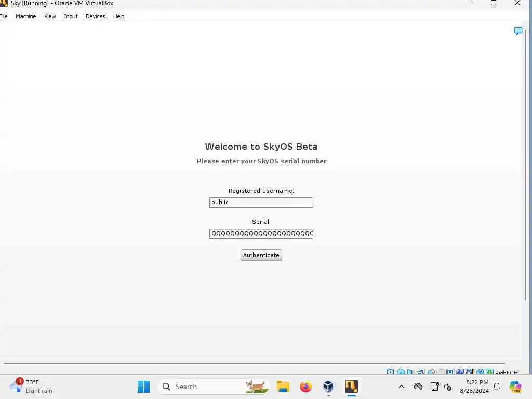This screenshot has height=399, width=532.
Task: Click the Welcome to SkyOS Beta heading
Action: click(261, 147)
